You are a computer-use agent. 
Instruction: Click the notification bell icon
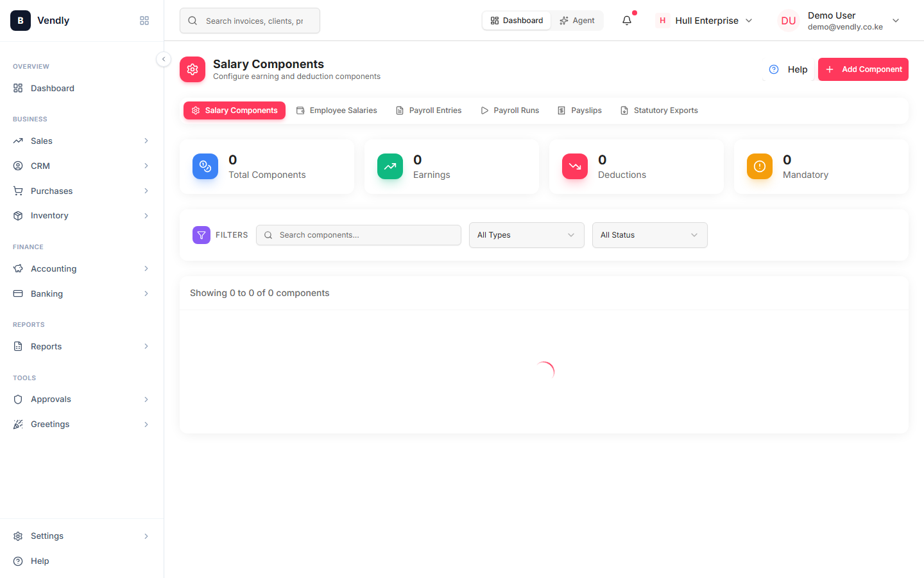[x=627, y=21]
